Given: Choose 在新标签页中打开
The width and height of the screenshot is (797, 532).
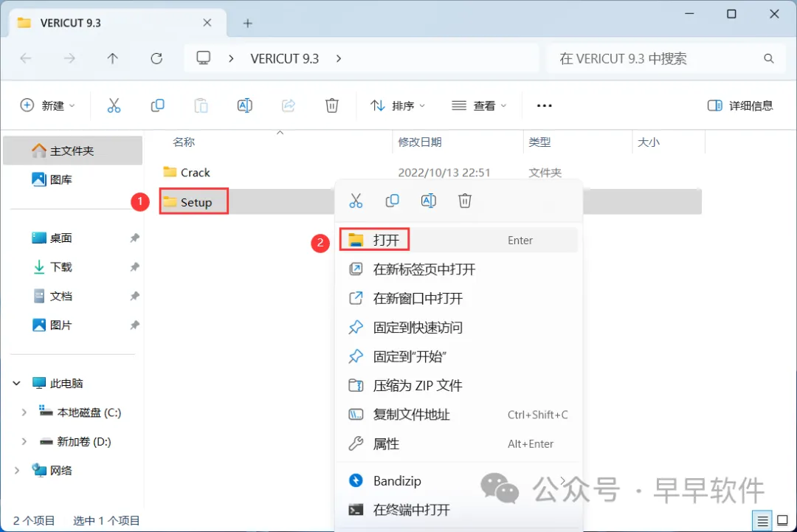Looking at the screenshot, I should click(x=458, y=269).
